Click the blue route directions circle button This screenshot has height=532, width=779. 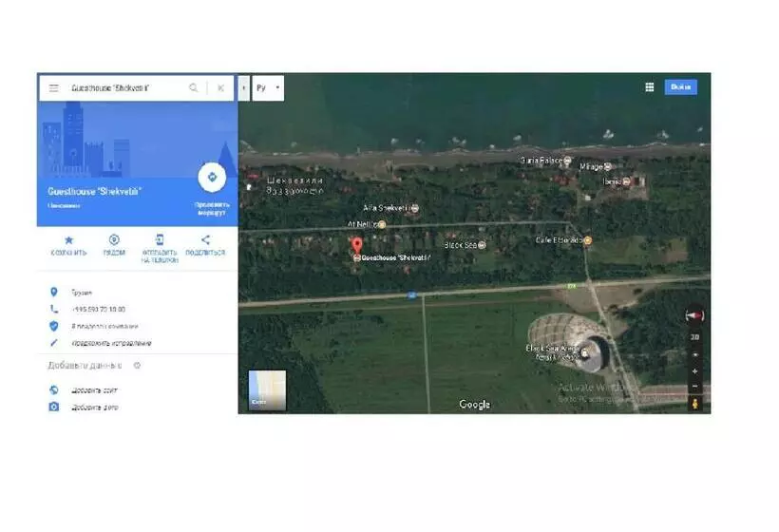212,177
